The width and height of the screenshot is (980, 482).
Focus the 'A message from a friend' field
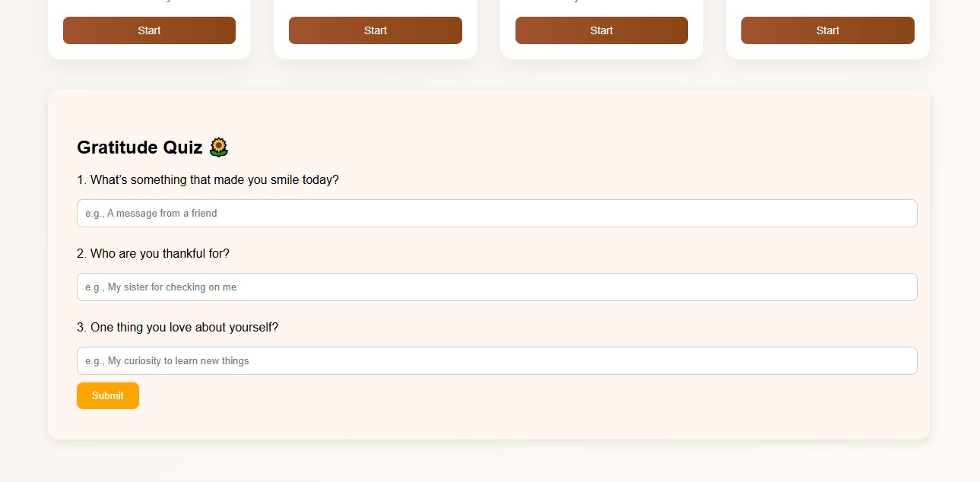point(496,214)
